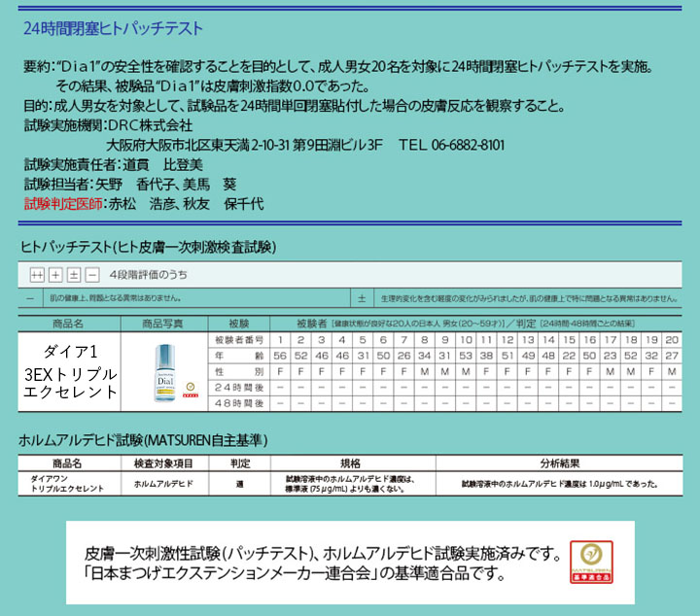Click subject number 10 cell

(x=466, y=340)
